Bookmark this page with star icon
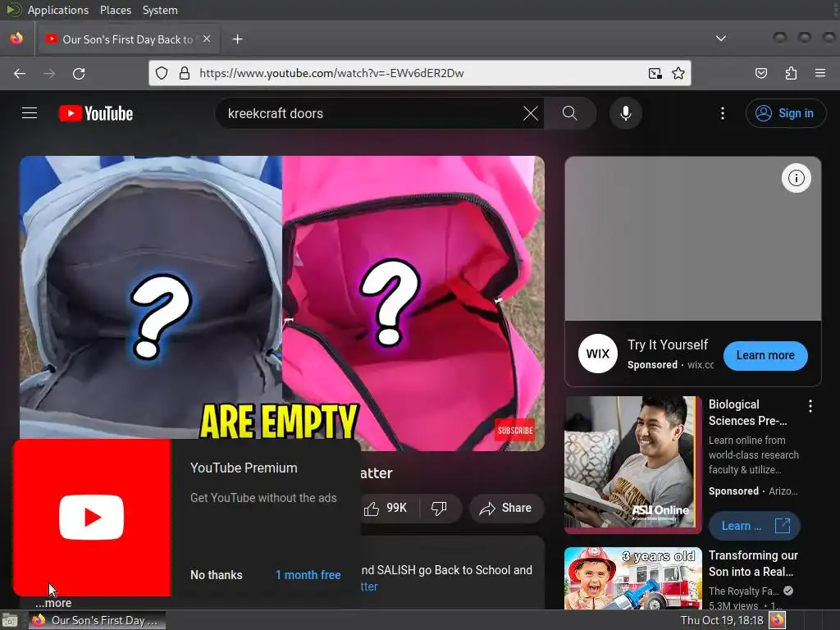840x630 pixels. 678,73
